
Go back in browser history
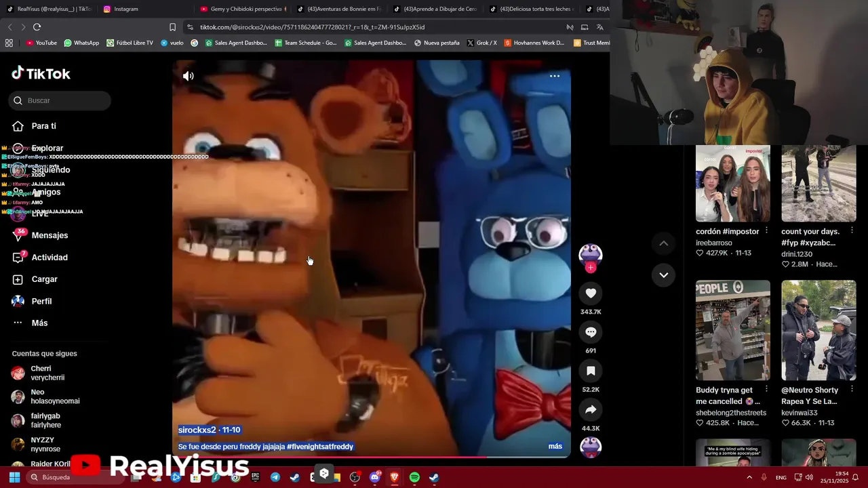[x=9, y=27]
